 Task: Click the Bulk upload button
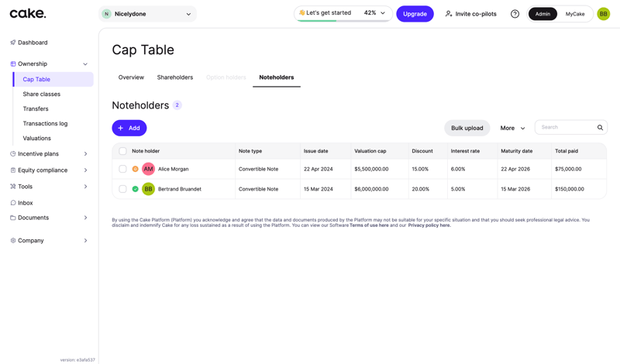[467, 128]
